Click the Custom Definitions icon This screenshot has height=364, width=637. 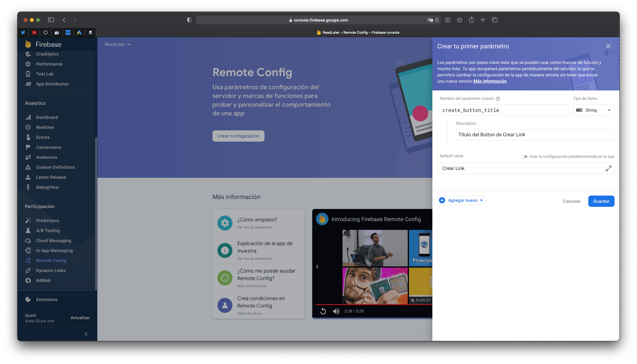[x=28, y=167]
